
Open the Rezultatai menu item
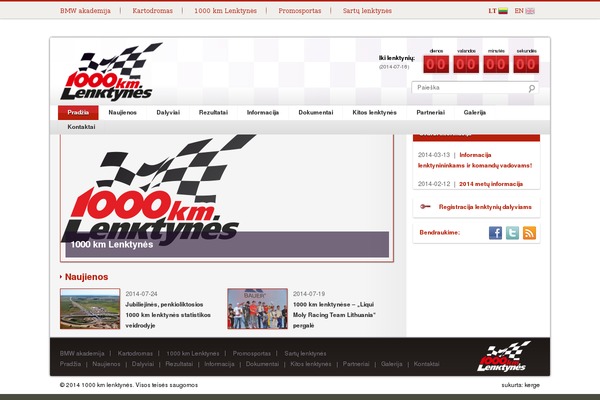click(213, 113)
